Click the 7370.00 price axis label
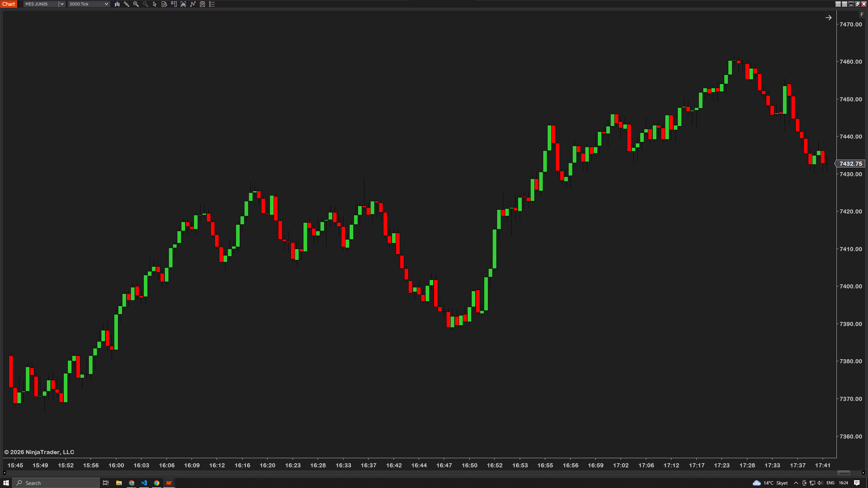Viewport: 868px width, 488px height. pos(850,399)
